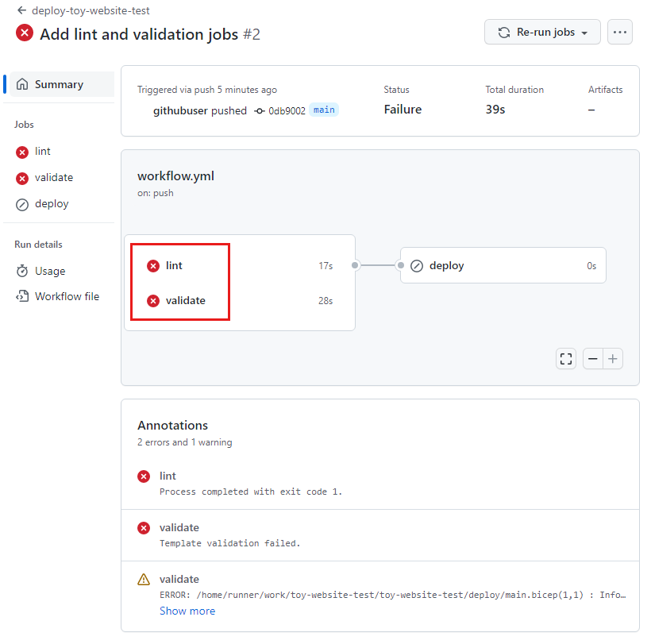The image size is (651, 644).
Task: Click the 'Failure' status text
Action: [x=403, y=110]
